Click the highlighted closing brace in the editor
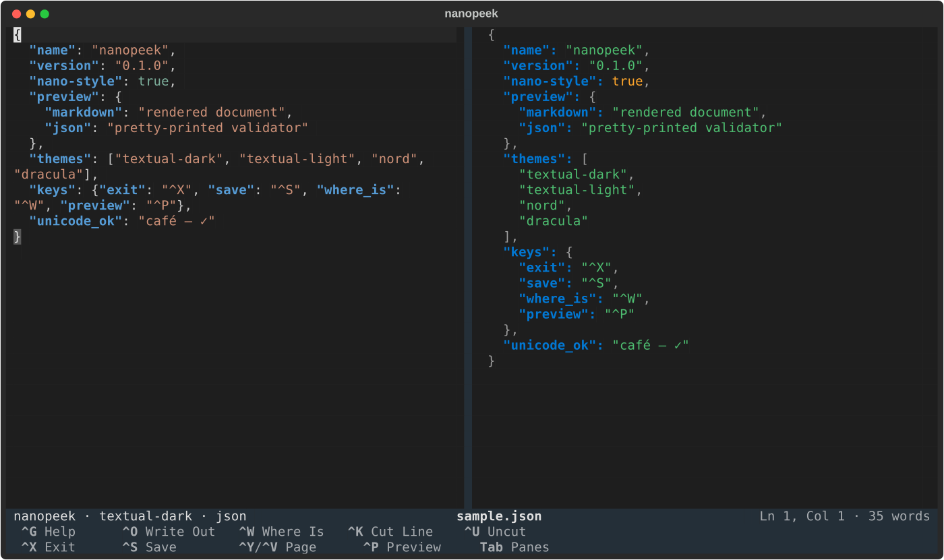The image size is (944, 560). coord(18,237)
